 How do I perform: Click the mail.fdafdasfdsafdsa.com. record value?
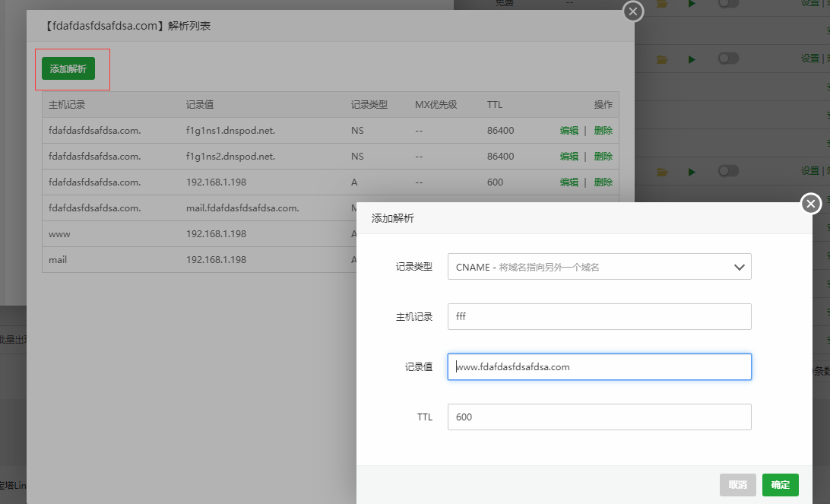242,208
